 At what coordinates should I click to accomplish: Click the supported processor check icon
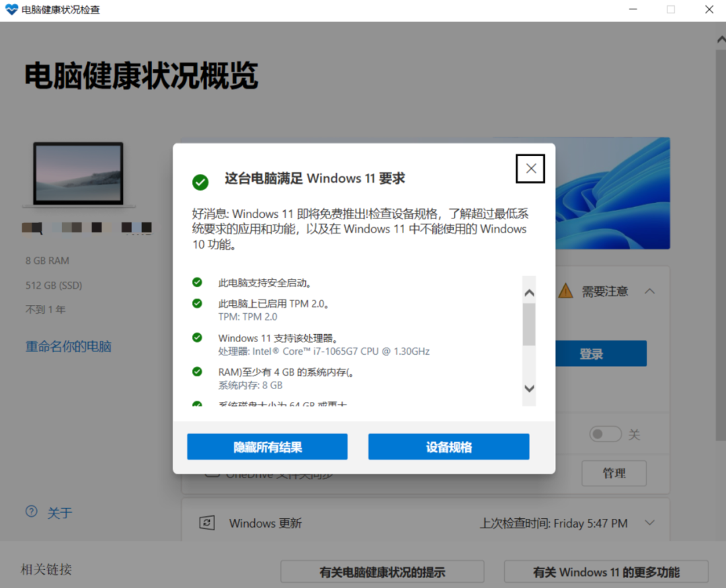(197, 337)
